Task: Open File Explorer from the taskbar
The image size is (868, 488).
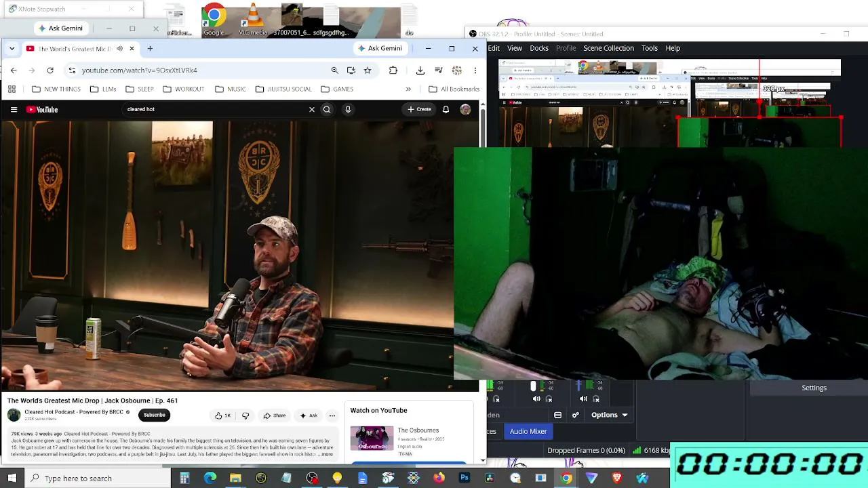Action: (x=235, y=479)
